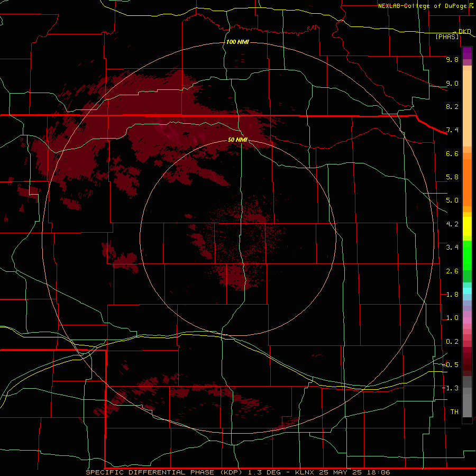Click the 5.0 legend value
This screenshot has height=476, width=476.
pyautogui.click(x=452, y=200)
